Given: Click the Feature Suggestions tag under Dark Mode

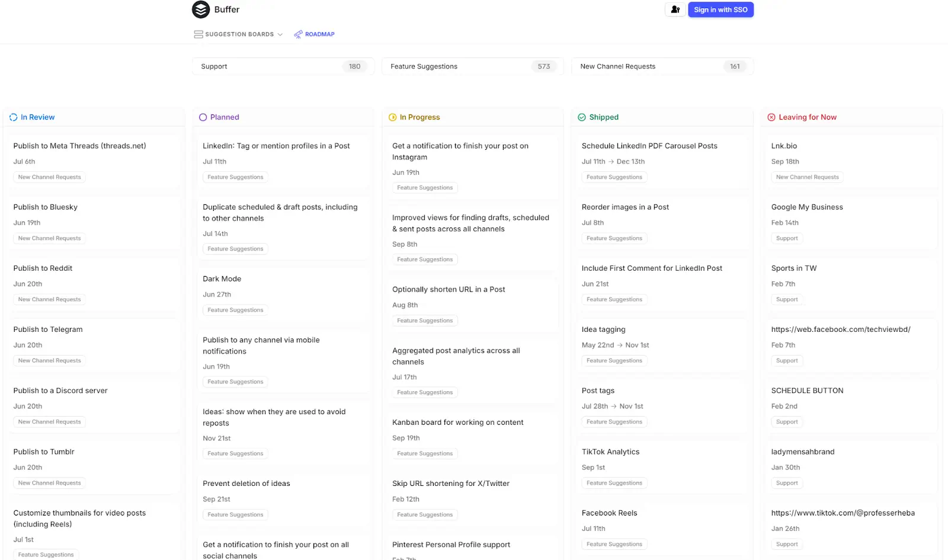Looking at the screenshot, I should point(235,309).
